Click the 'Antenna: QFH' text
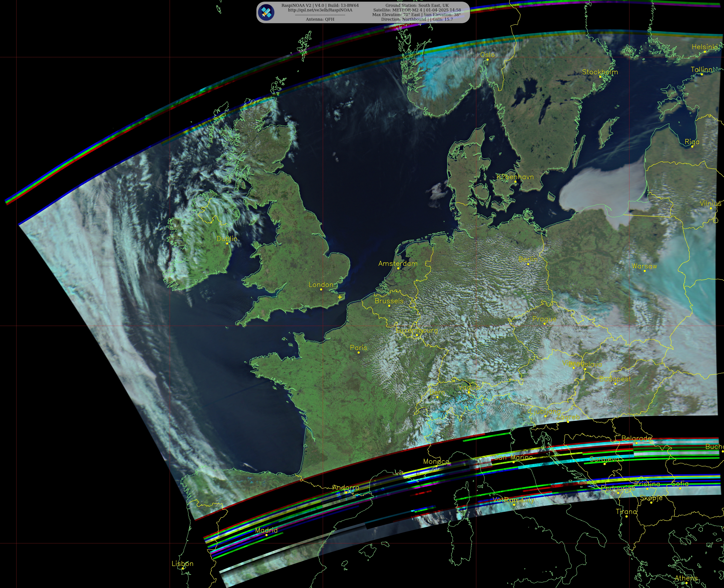 [320, 19]
